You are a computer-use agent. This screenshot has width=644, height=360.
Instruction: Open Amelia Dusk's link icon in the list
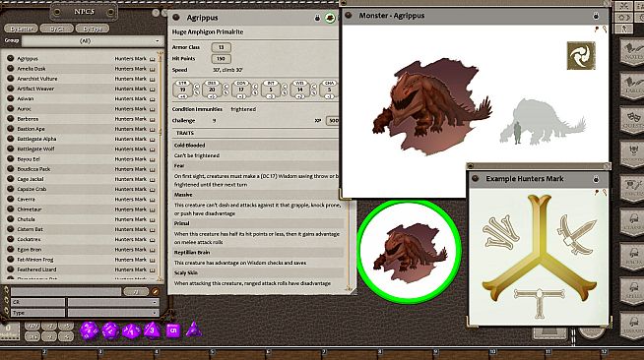[11, 69]
